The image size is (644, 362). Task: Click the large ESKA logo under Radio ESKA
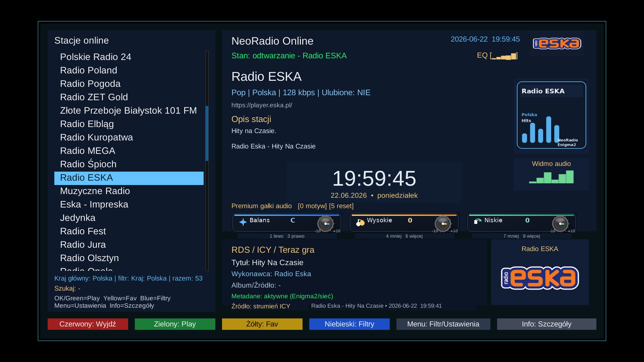coord(540,278)
